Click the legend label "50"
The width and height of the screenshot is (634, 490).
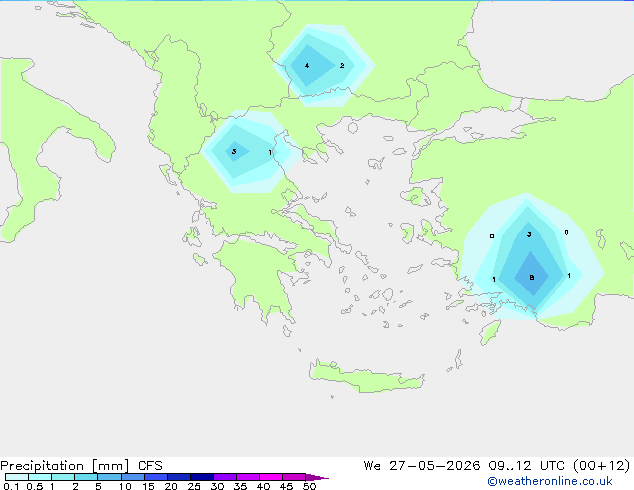309,486
